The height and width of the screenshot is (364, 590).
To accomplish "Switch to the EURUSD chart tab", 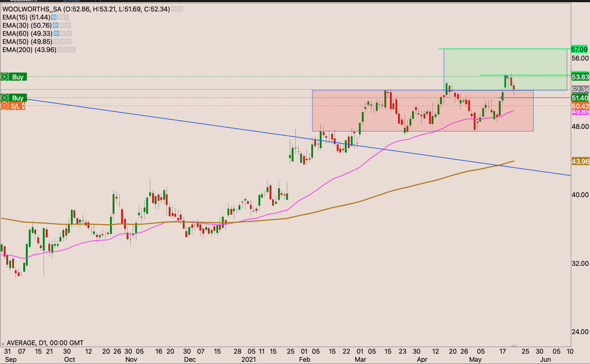I will tap(71, 1).
